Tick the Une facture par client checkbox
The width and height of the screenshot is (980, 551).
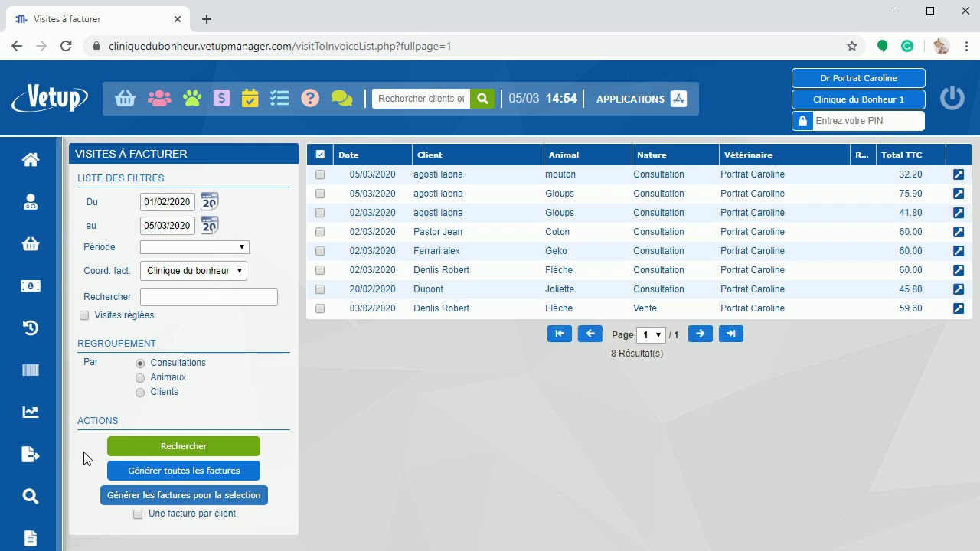tap(138, 514)
